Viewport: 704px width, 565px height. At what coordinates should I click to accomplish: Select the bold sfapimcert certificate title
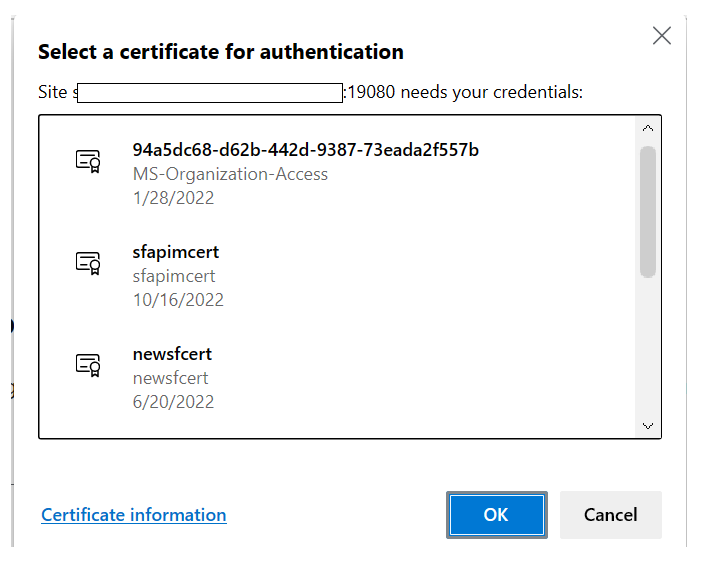coord(175,252)
